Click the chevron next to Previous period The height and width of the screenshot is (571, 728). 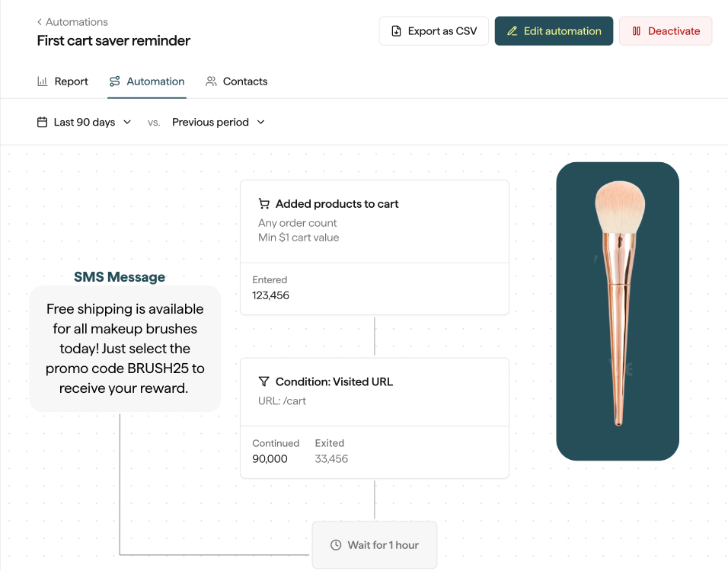coord(260,122)
